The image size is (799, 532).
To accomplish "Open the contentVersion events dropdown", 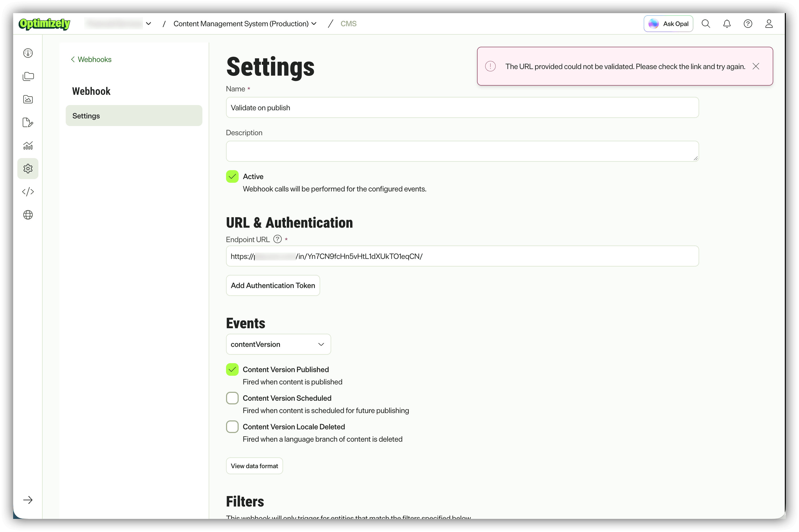I will 278,344.
